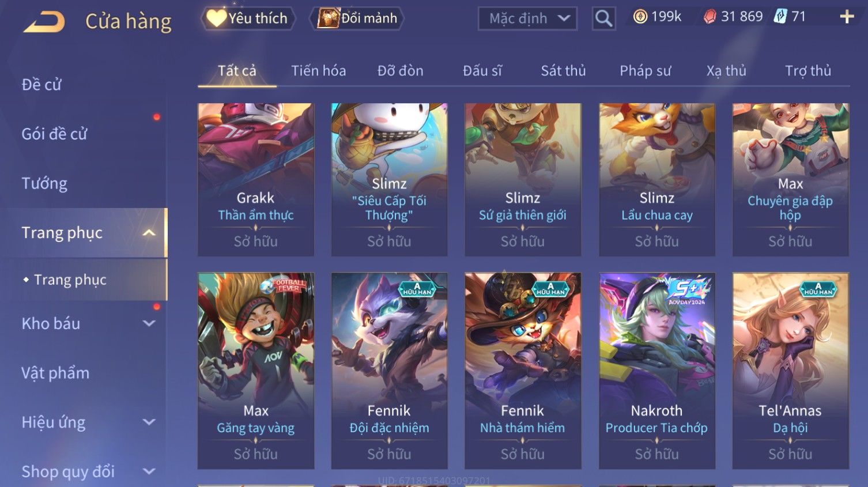Viewport: 868px width, 487px height.
Task: Open Tướng in the sidebar
Action: 44,184
